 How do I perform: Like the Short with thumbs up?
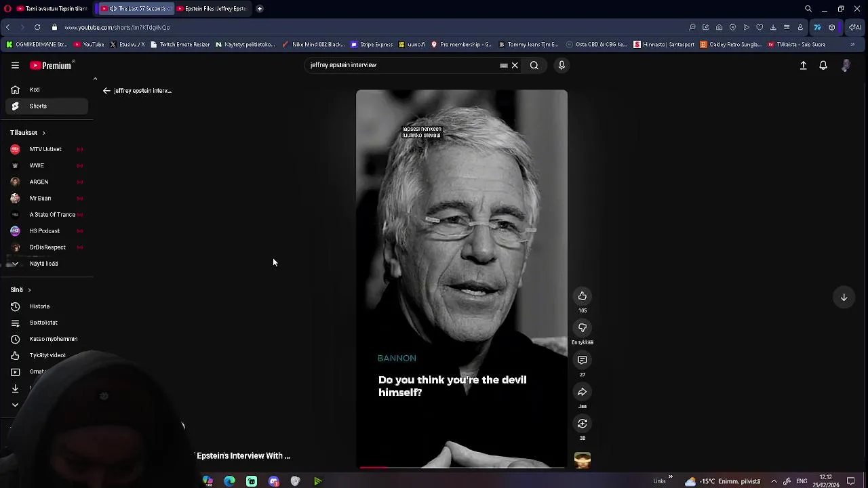pyautogui.click(x=583, y=296)
